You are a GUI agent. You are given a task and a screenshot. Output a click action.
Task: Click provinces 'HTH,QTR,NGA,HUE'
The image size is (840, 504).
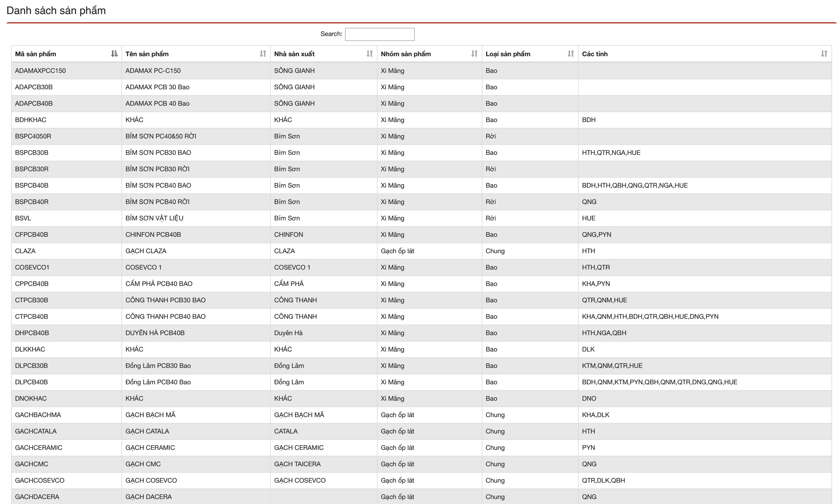point(611,152)
